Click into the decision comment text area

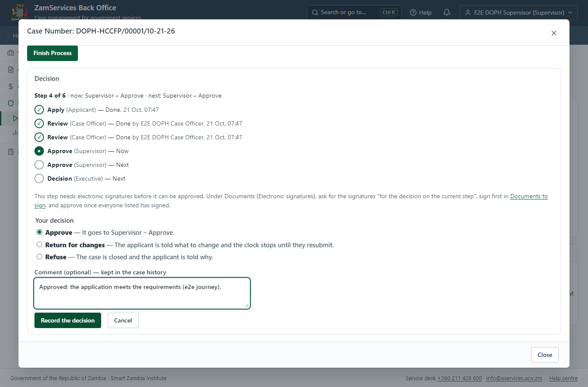click(x=142, y=293)
